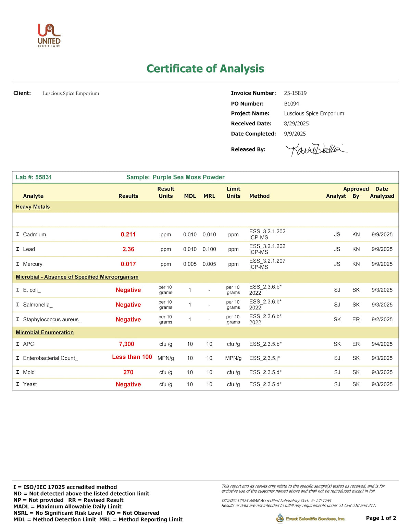This screenshot has height=532, width=411.
Task: Click Microbial - Absence of Specified Microorganism heading
Action: (77, 277)
